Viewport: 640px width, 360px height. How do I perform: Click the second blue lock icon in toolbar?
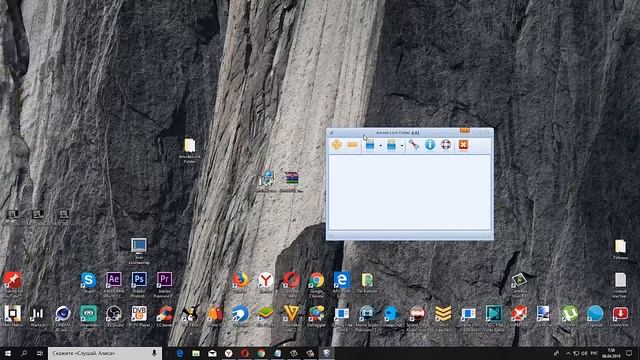[x=391, y=144]
